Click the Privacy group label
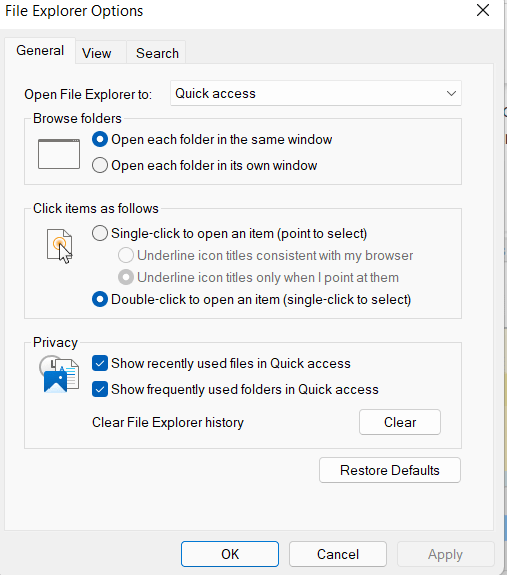Image resolution: width=507 pixels, height=575 pixels. point(55,343)
